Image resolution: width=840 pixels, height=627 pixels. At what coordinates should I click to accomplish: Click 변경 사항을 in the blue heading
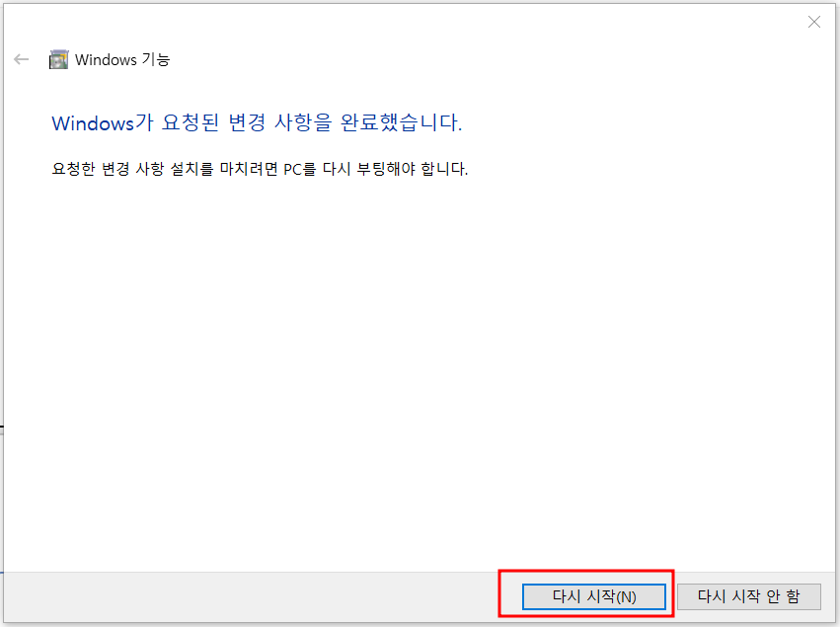pos(280,122)
